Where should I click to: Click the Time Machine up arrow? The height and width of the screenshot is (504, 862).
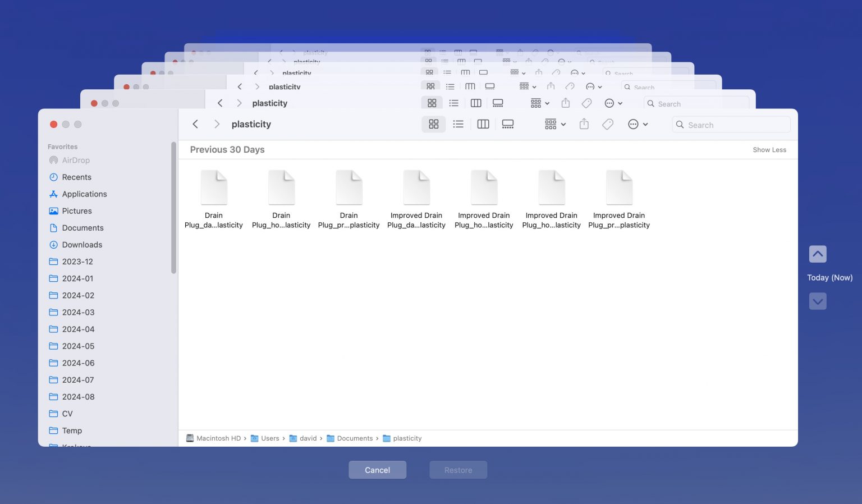tap(818, 254)
